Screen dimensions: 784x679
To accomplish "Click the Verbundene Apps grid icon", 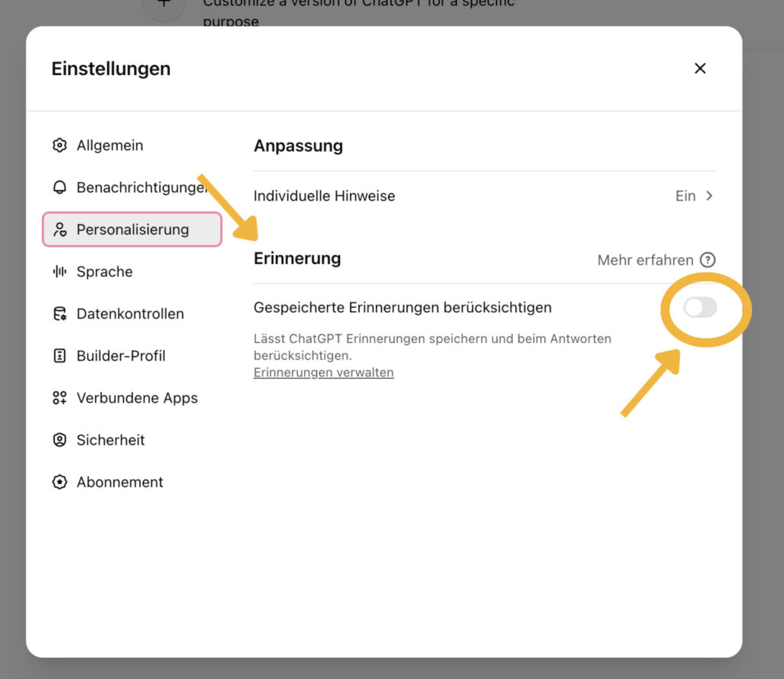I will 60,398.
